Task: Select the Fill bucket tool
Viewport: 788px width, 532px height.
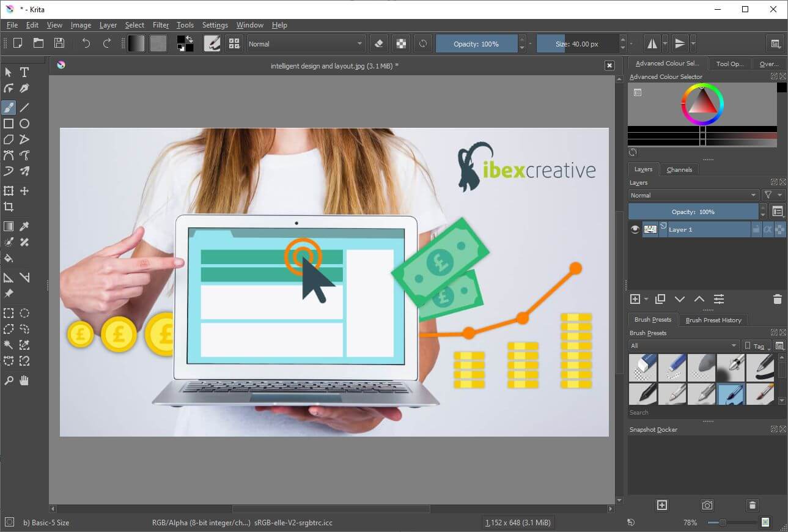Action: point(9,258)
